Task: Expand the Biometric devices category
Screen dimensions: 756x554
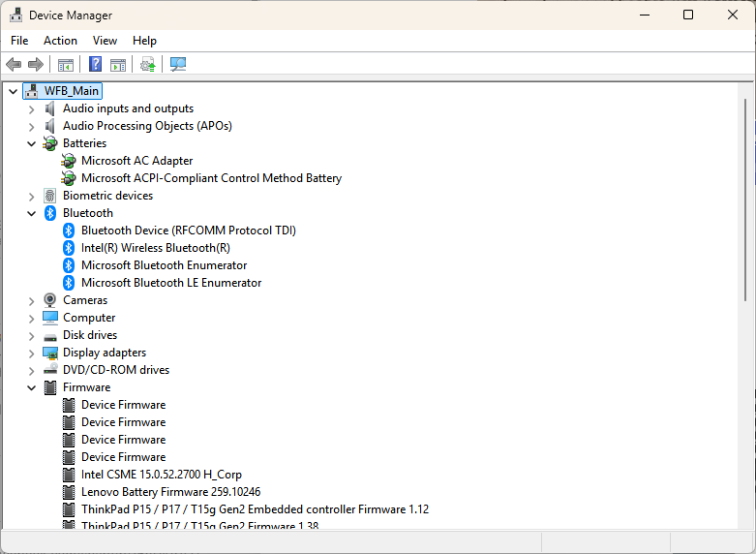Action: (32, 196)
